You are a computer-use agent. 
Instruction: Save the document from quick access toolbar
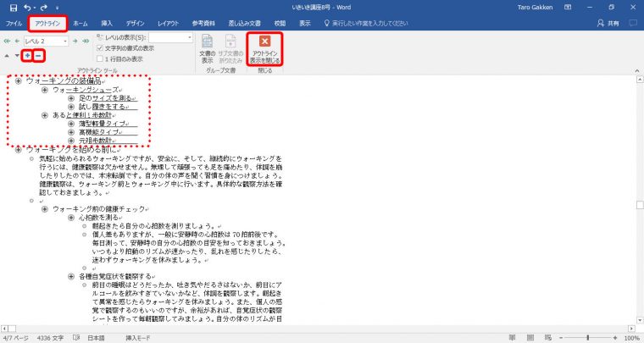pos(14,8)
